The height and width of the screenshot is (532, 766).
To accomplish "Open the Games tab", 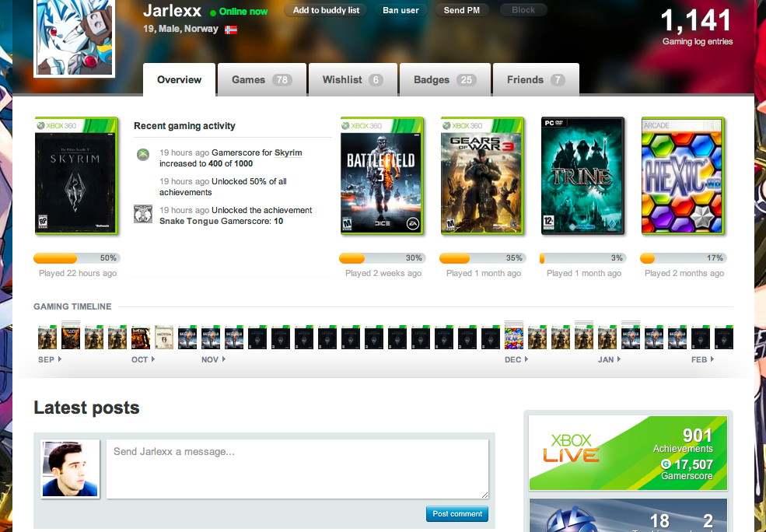I will tap(262, 79).
